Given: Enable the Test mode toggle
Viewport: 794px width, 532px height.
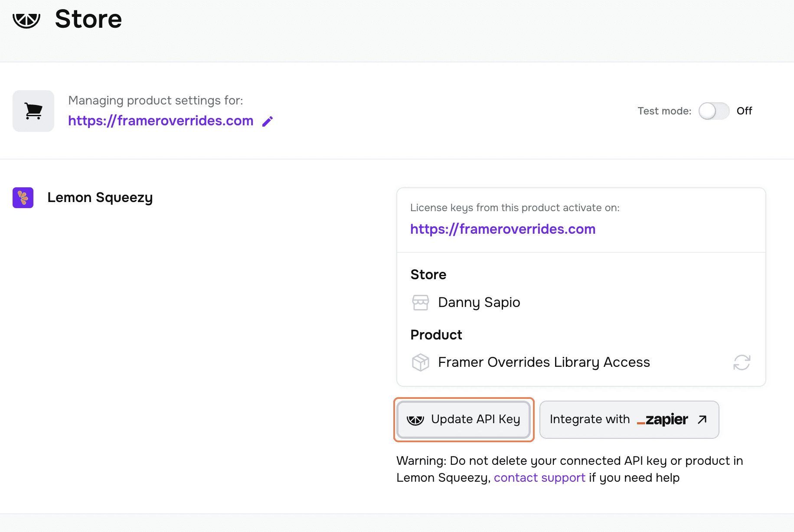Looking at the screenshot, I should pos(714,111).
